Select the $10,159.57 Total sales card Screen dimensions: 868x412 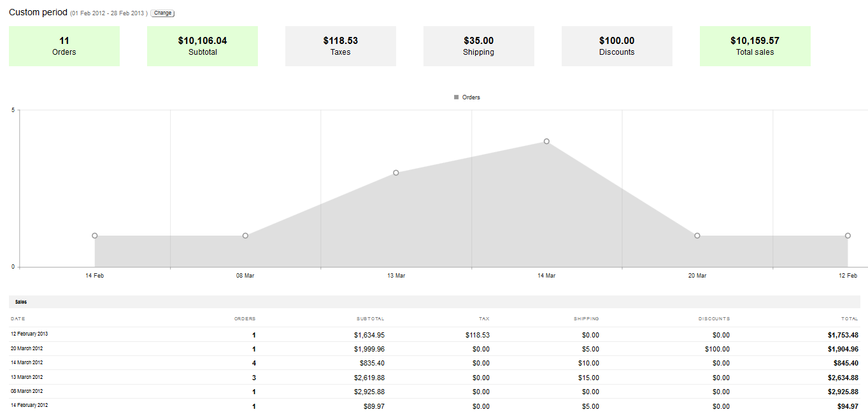755,46
